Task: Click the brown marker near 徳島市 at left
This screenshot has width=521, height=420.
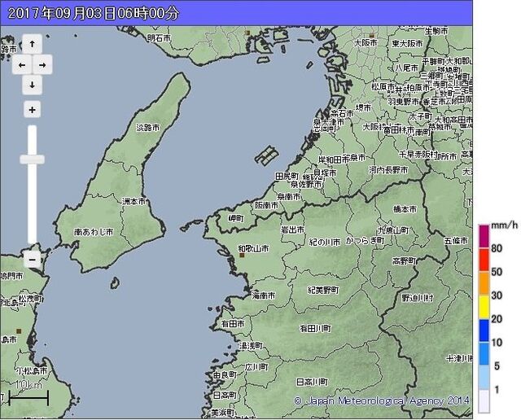Action: tap(19, 331)
